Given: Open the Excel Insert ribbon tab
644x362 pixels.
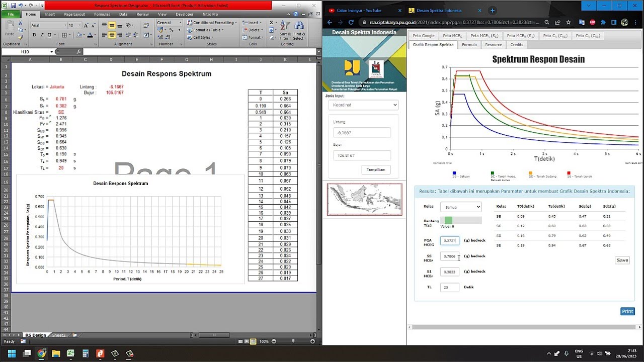Looking at the screenshot, I should (50, 14).
